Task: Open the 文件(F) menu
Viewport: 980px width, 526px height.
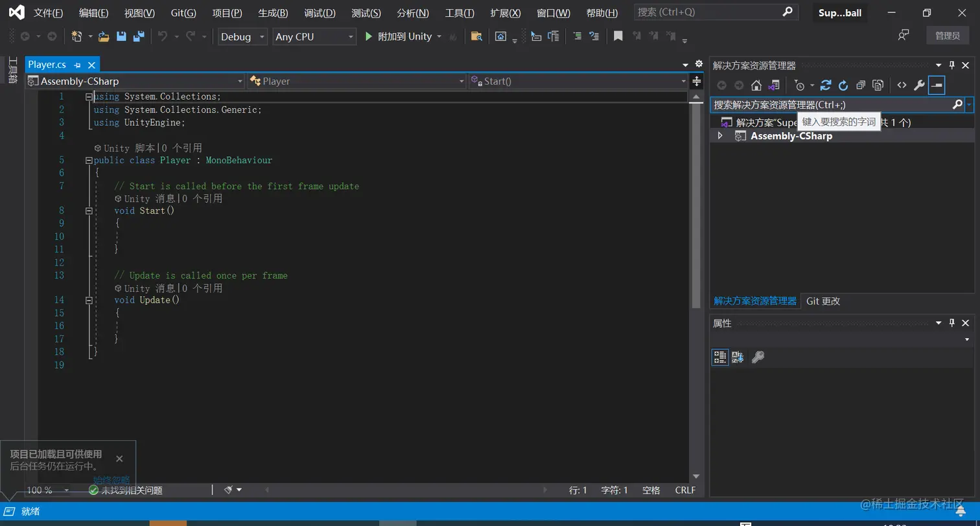Action: 48,13
